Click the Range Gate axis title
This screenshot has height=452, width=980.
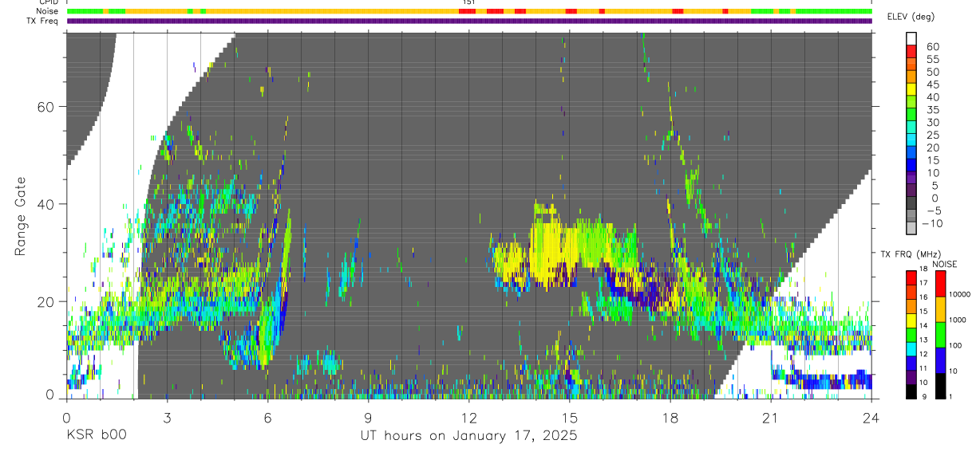click(22, 215)
